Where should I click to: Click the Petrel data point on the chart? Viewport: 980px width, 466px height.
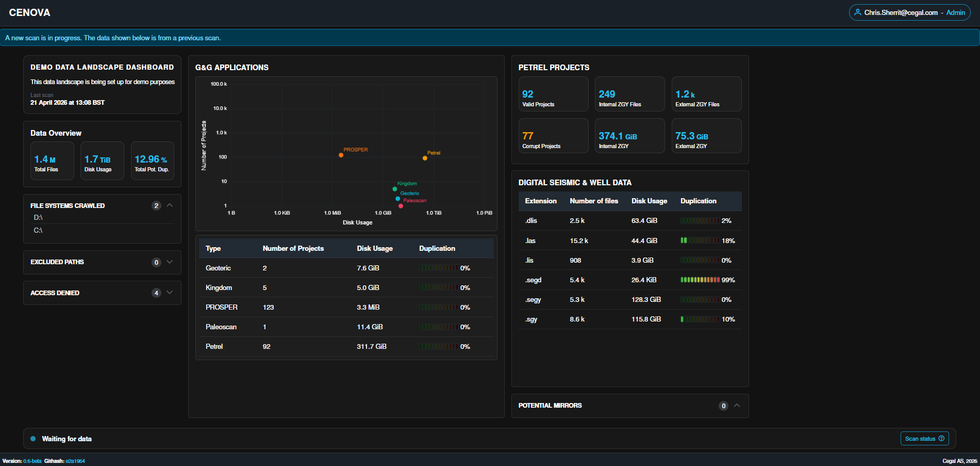pos(425,158)
